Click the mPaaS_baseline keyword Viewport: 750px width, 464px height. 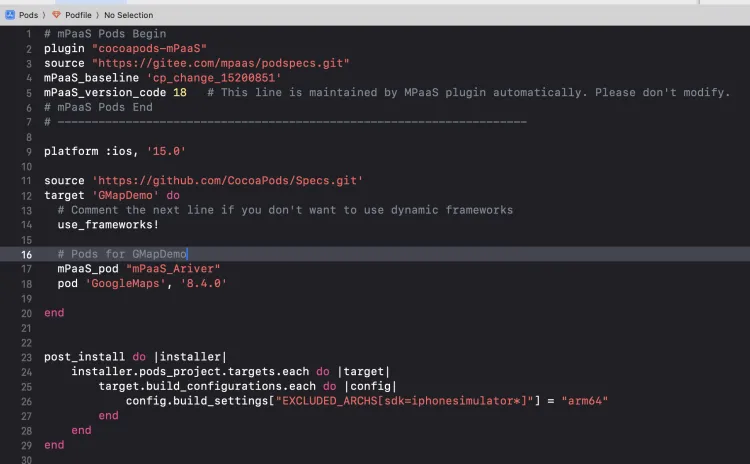[x=91, y=78]
